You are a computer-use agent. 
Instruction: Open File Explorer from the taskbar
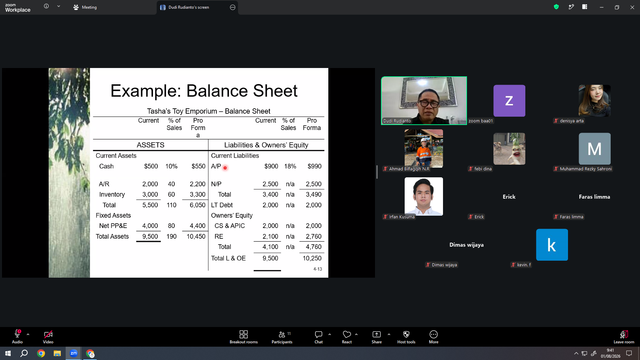[x=57, y=353]
